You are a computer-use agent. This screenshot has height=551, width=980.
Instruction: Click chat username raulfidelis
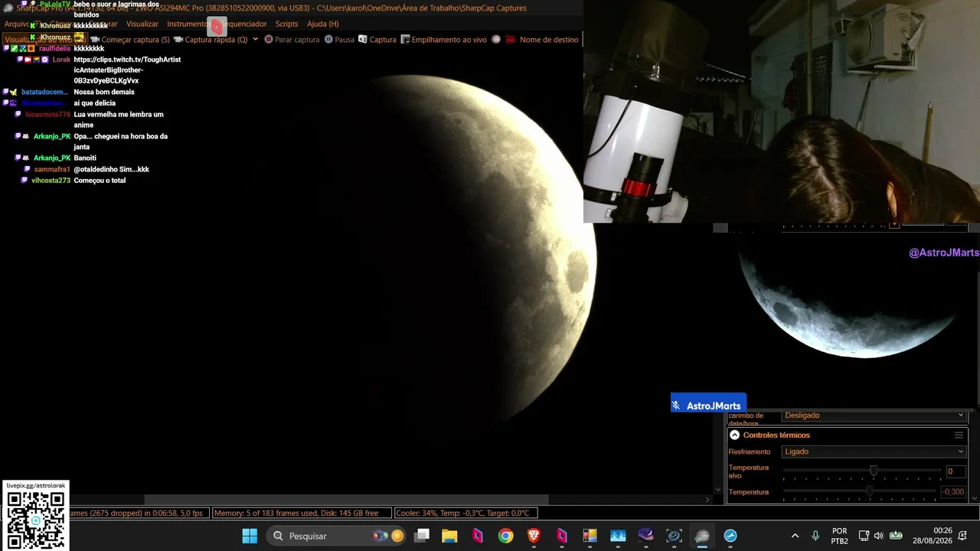[x=54, y=49]
